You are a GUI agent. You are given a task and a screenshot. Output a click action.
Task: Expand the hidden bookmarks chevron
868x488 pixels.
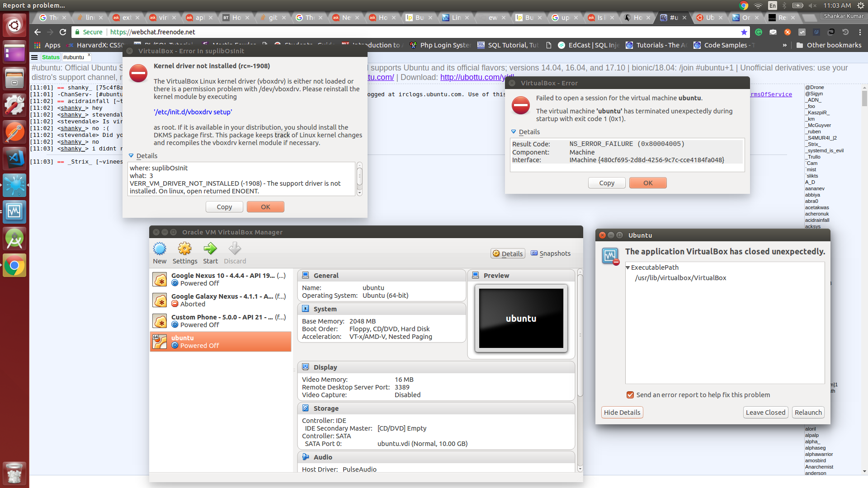point(784,45)
